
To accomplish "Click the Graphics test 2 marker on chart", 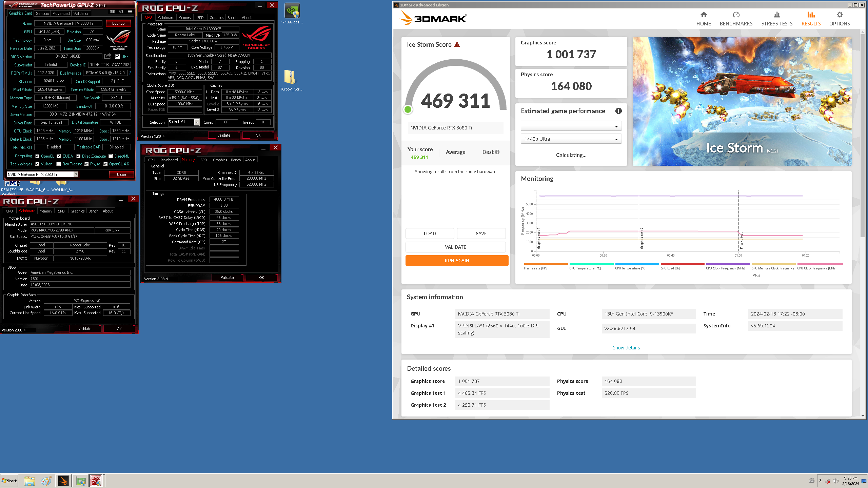I will pyautogui.click(x=642, y=238).
